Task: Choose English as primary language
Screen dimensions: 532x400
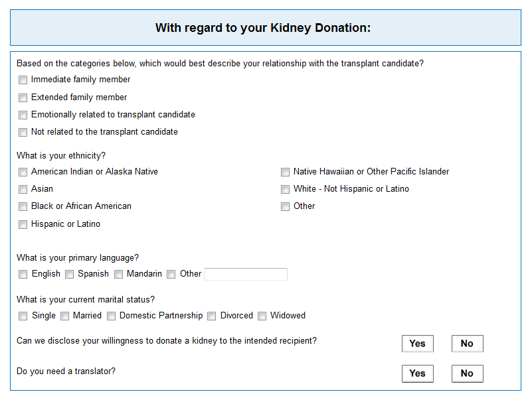Action: [x=23, y=274]
